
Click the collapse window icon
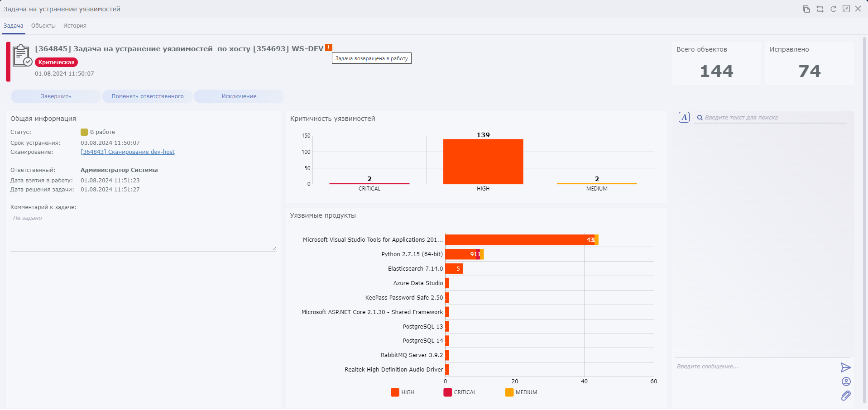846,9
